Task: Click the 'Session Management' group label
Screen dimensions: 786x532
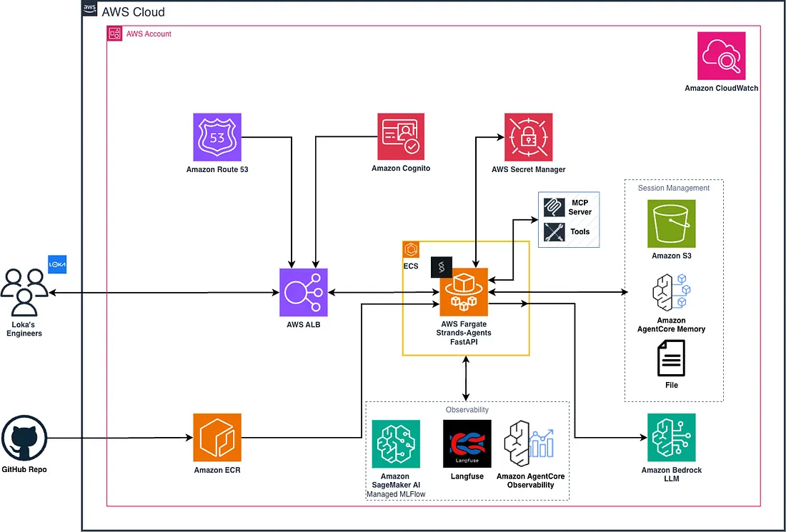Action: click(x=673, y=188)
